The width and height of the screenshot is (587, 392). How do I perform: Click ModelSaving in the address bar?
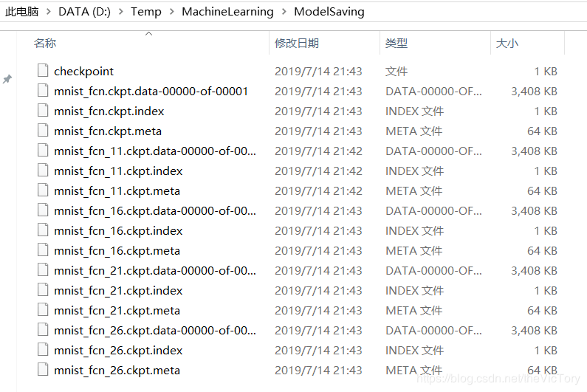329,12
